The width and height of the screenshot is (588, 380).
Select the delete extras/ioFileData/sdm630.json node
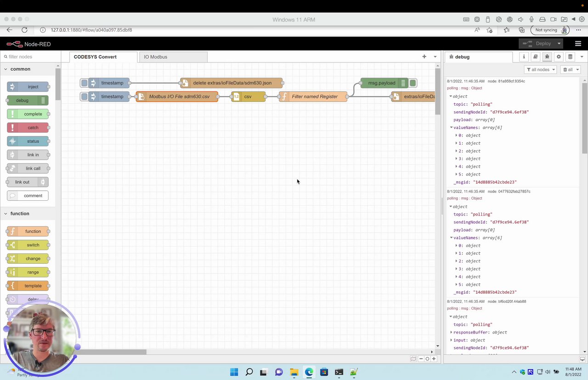[x=232, y=83]
